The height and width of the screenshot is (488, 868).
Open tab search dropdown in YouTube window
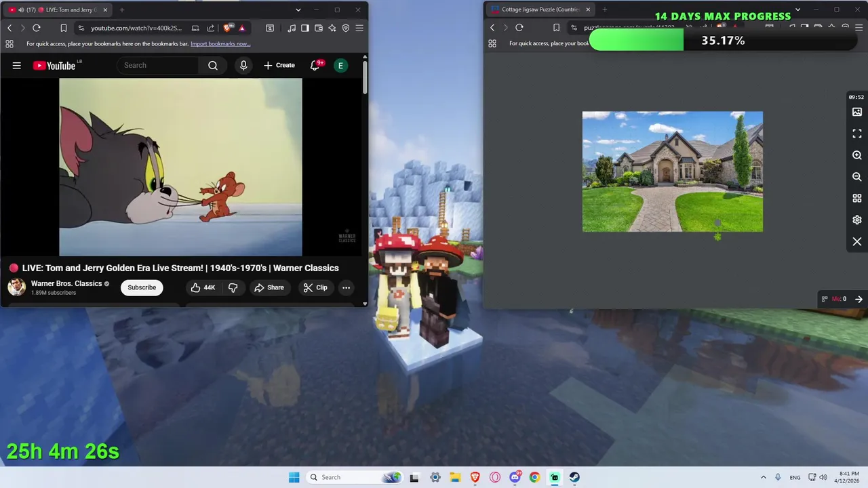point(298,9)
